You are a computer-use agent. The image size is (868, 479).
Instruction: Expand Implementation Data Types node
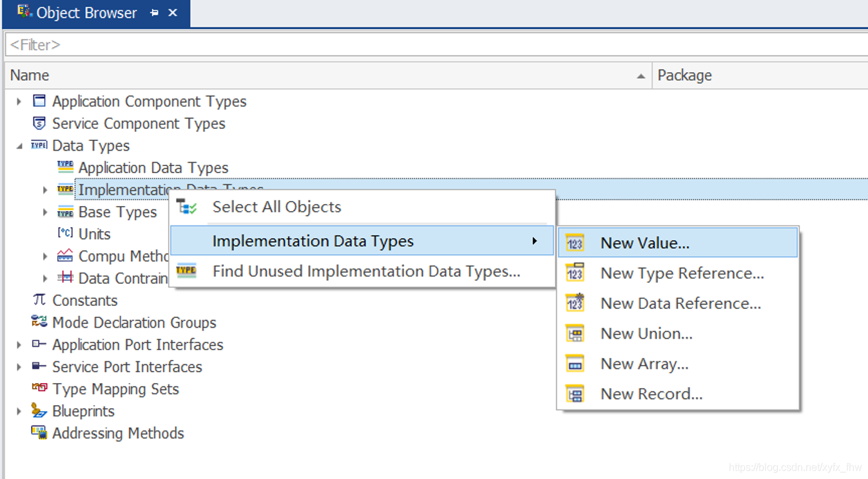coord(45,190)
